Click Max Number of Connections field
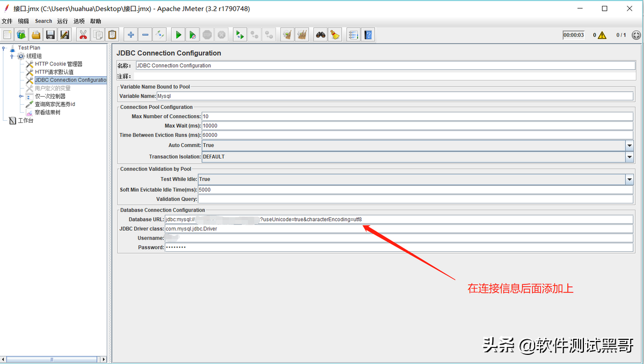Screen dimensions: 644x364 418,117
